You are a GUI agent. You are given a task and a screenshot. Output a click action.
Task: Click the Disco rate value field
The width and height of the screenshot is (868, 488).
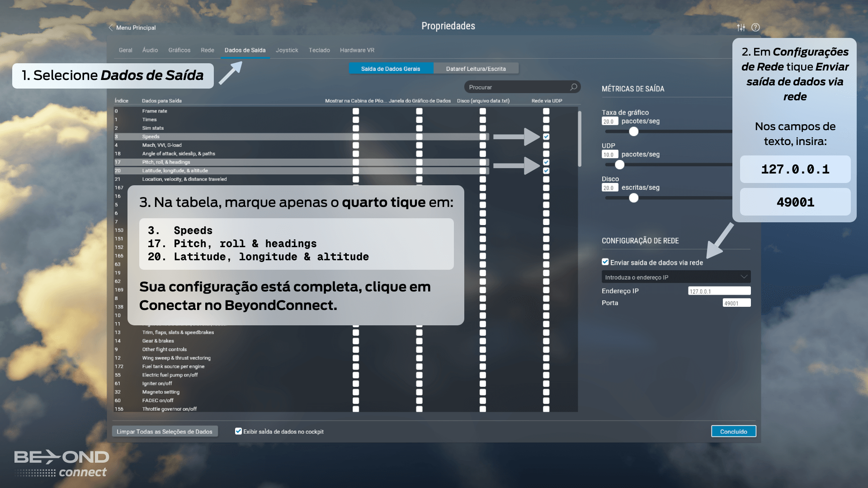click(610, 188)
